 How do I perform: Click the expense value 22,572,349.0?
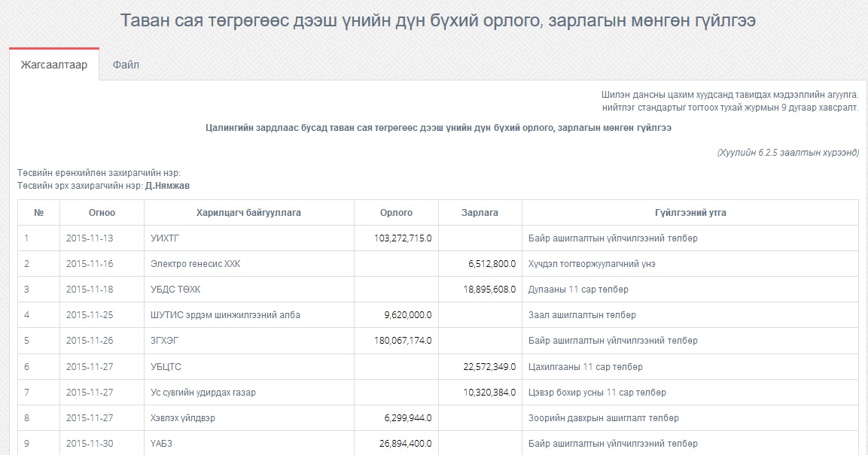tap(489, 366)
